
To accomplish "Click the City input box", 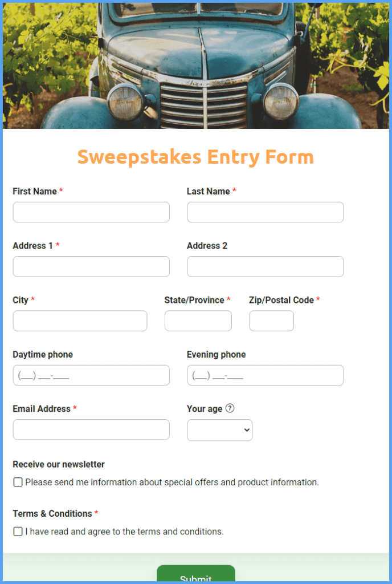I will coord(80,321).
